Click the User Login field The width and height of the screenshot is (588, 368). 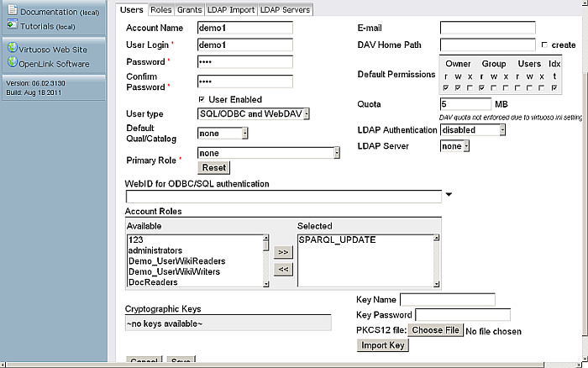click(245, 45)
